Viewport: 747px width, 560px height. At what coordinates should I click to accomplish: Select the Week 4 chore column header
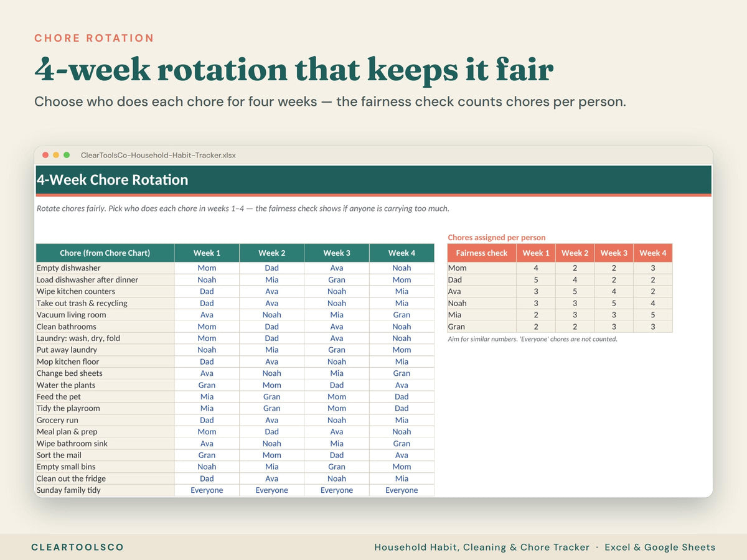[x=402, y=253]
